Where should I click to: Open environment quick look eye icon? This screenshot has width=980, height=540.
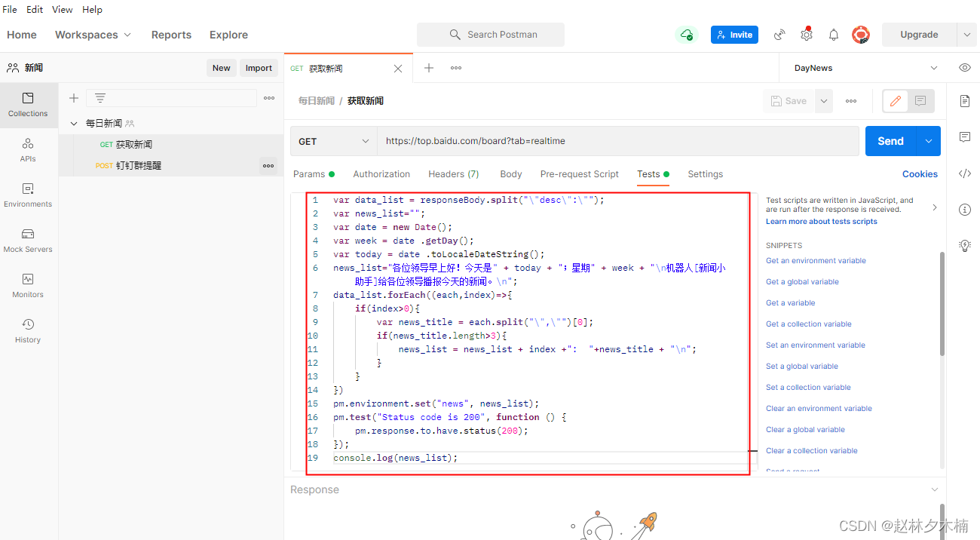[965, 68]
